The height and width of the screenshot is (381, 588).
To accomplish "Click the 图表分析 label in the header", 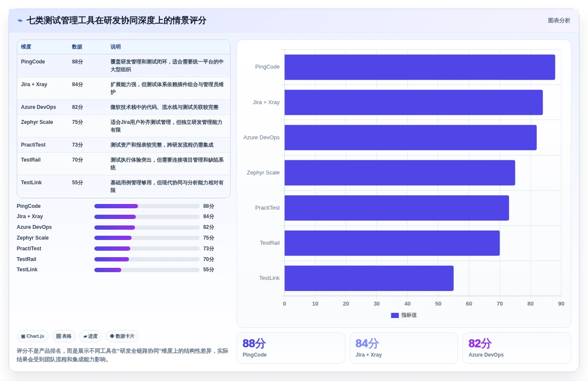I will [x=559, y=21].
